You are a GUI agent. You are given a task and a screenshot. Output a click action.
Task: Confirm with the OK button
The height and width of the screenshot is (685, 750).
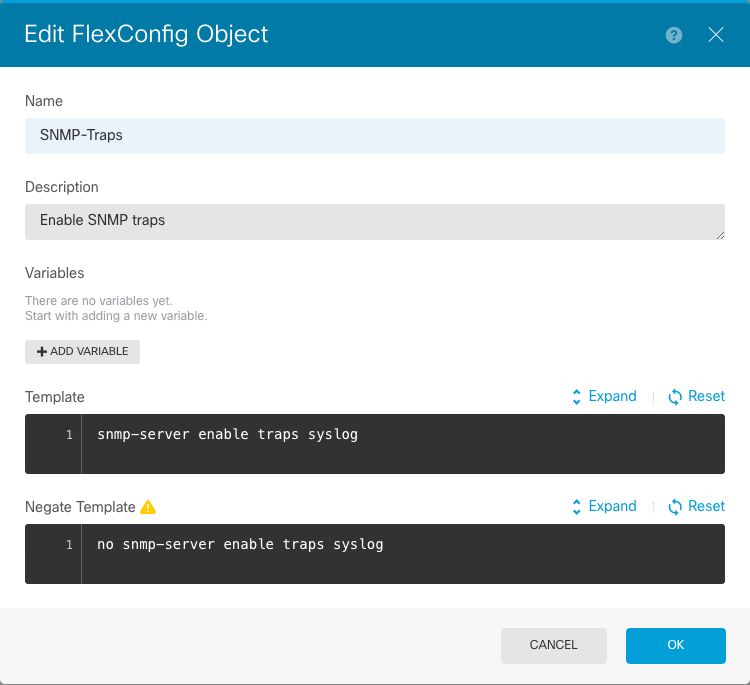point(675,645)
